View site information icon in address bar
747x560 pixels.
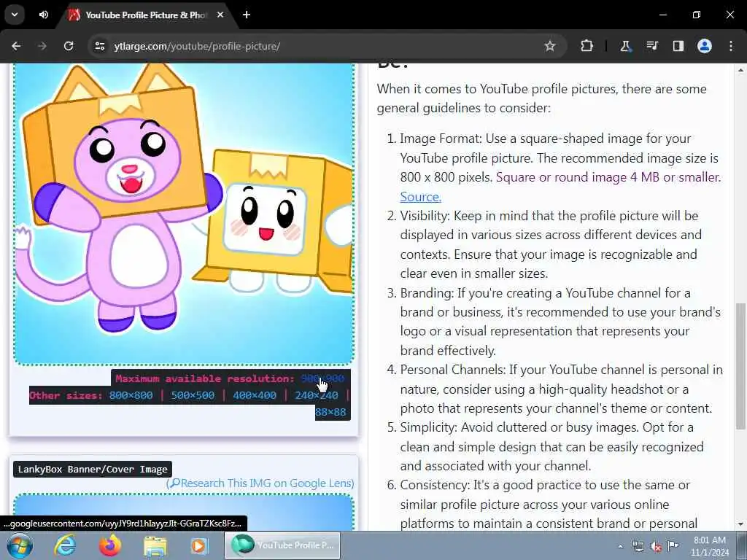(99, 46)
